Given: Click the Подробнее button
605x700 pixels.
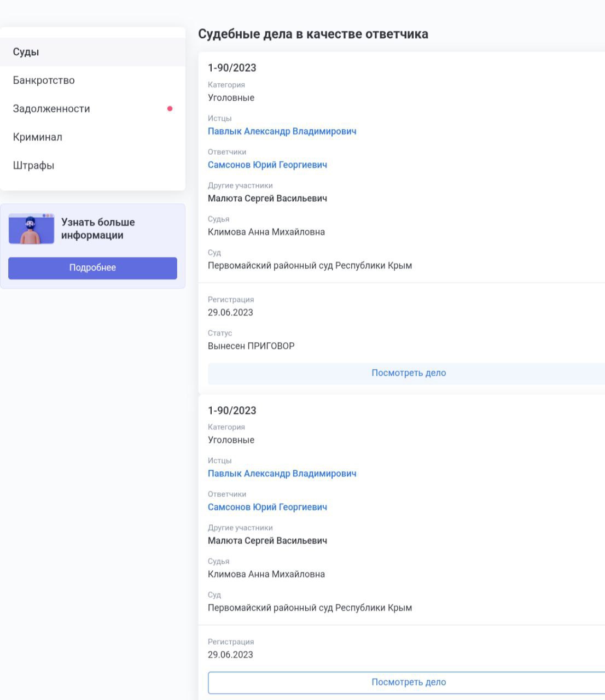Looking at the screenshot, I should 92,268.
